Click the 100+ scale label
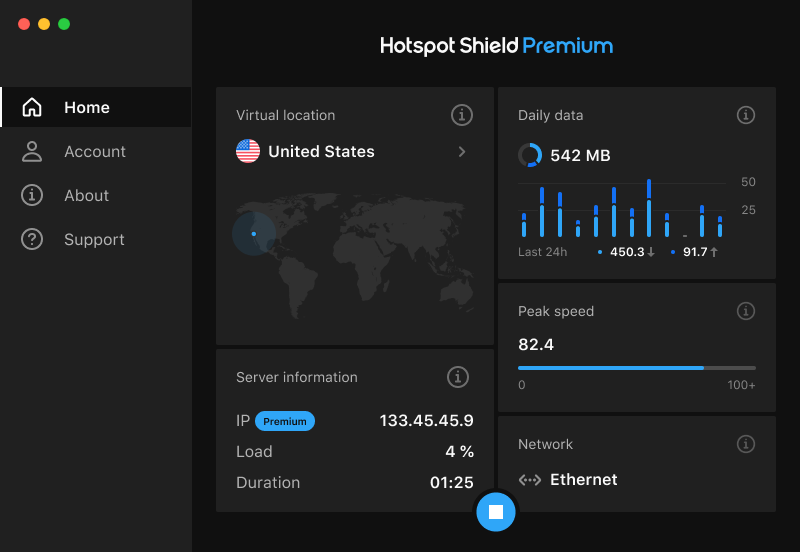 [x=741, y=385]
